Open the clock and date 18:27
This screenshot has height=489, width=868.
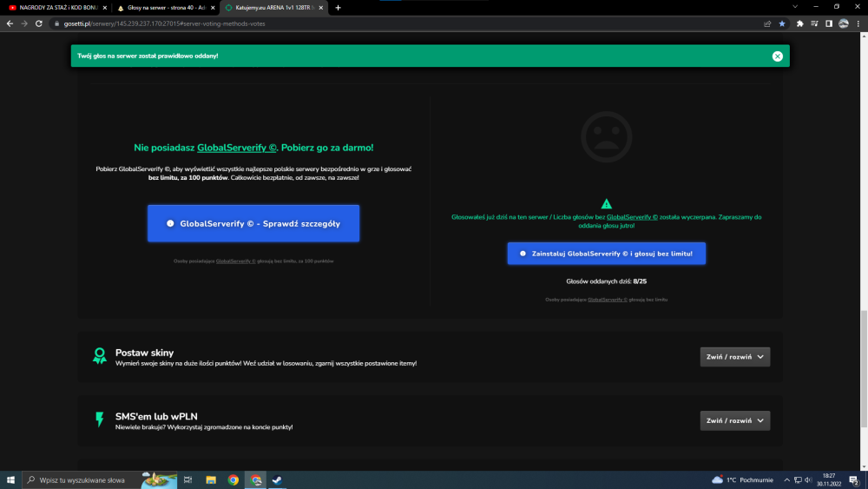click(x=829, y=479)
